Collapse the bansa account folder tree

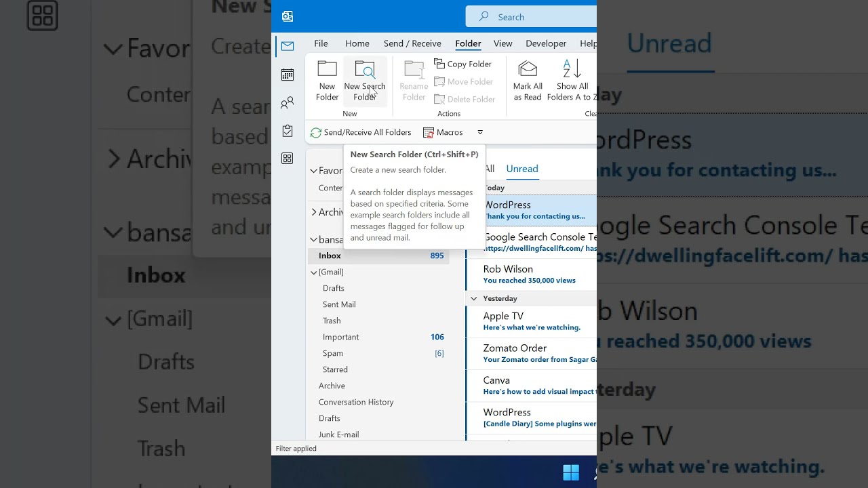click(314, 239)
